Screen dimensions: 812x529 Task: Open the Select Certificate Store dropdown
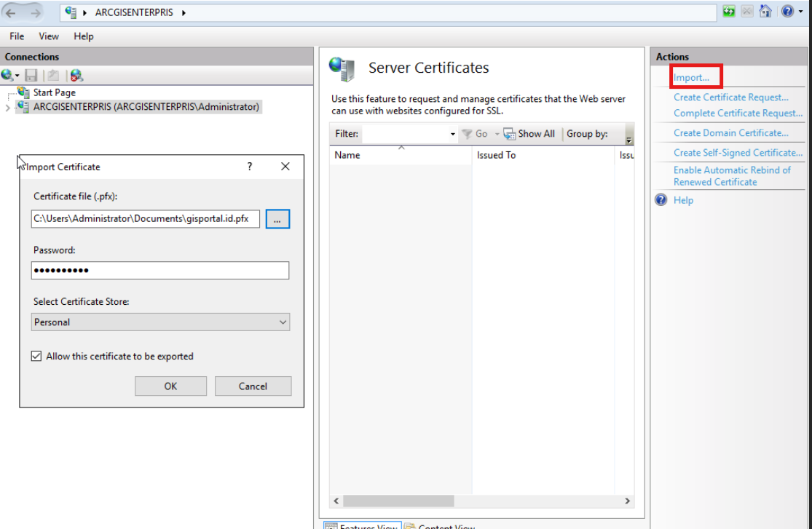tap(160, 322)
